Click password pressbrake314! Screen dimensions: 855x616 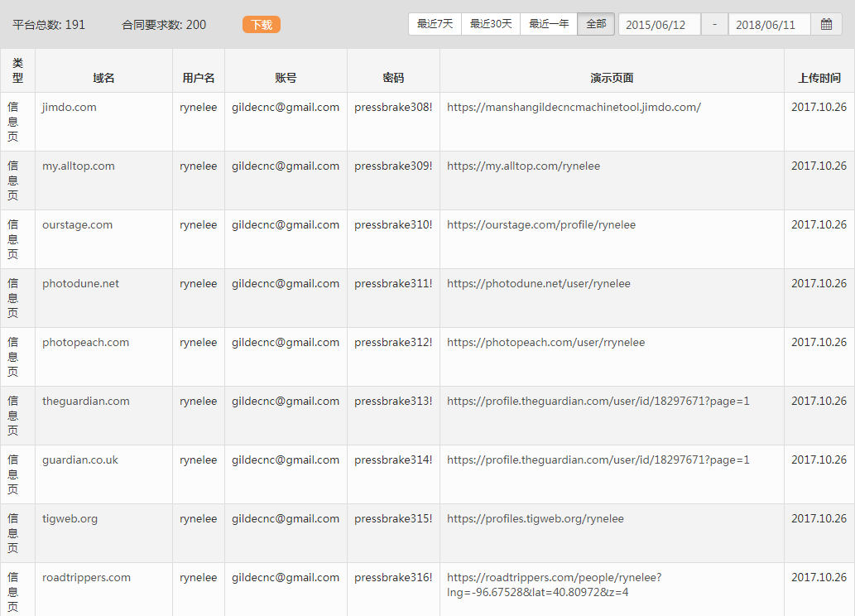coord(393,460)
